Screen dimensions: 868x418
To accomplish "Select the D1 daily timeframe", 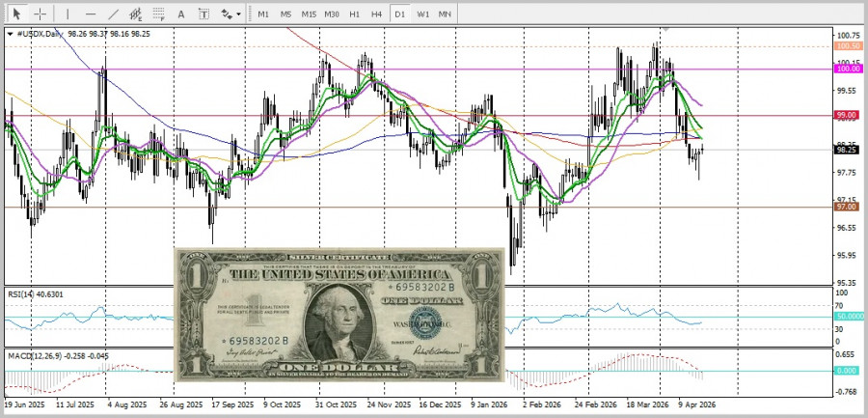I will pos(399,14).
